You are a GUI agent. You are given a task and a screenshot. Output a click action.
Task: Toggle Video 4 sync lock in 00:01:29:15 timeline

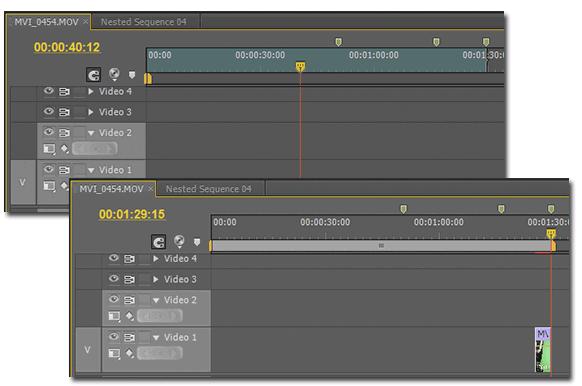point(129,259)
